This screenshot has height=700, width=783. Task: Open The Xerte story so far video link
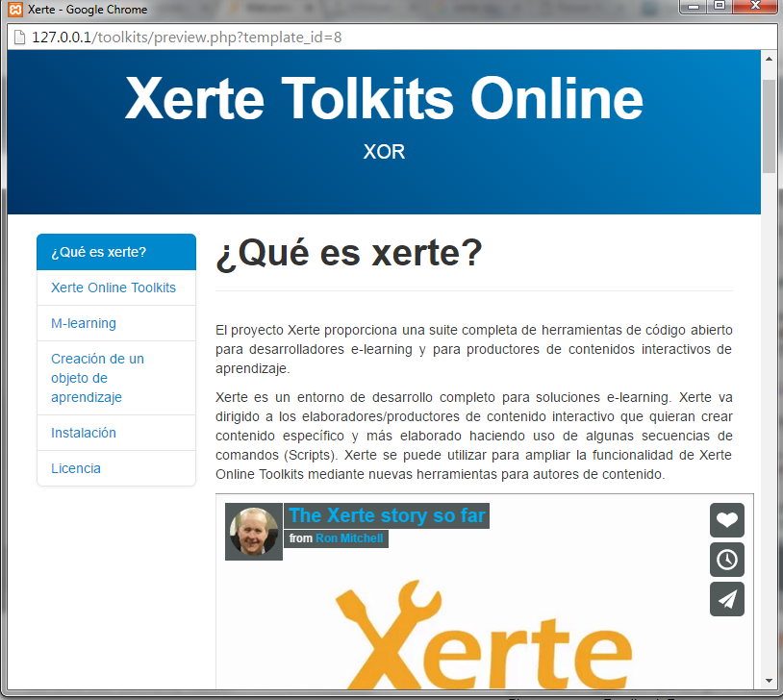(387, 515)
